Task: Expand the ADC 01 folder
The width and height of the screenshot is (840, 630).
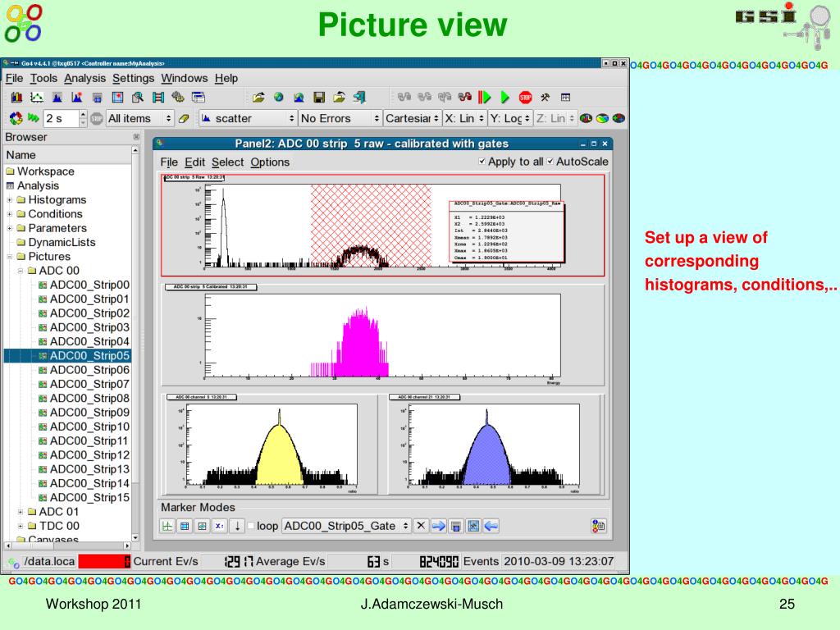Action: pos(21,512)
